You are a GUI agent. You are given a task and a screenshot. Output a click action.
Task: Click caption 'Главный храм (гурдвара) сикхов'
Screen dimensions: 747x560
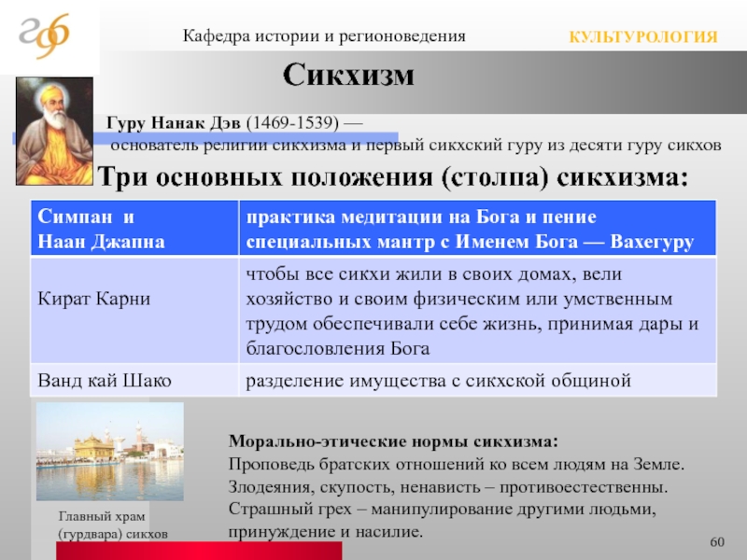point(113,525)
